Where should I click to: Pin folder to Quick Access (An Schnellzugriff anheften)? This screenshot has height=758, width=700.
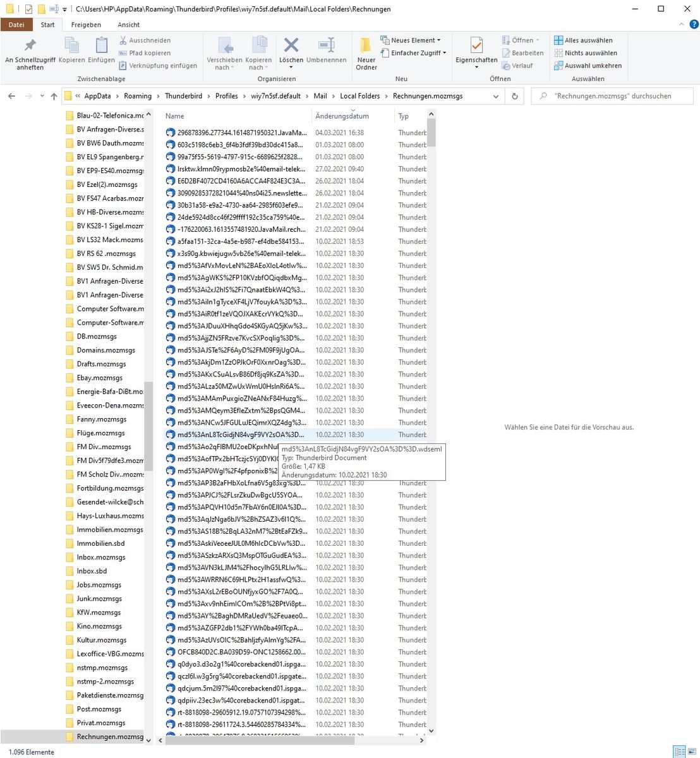click(30, 53)
